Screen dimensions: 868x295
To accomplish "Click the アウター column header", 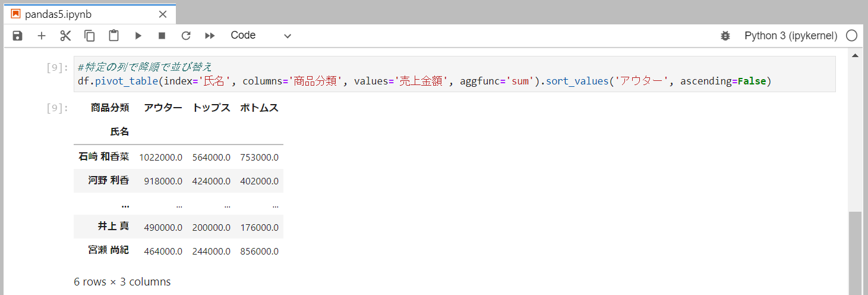I will tap(163, 108).
